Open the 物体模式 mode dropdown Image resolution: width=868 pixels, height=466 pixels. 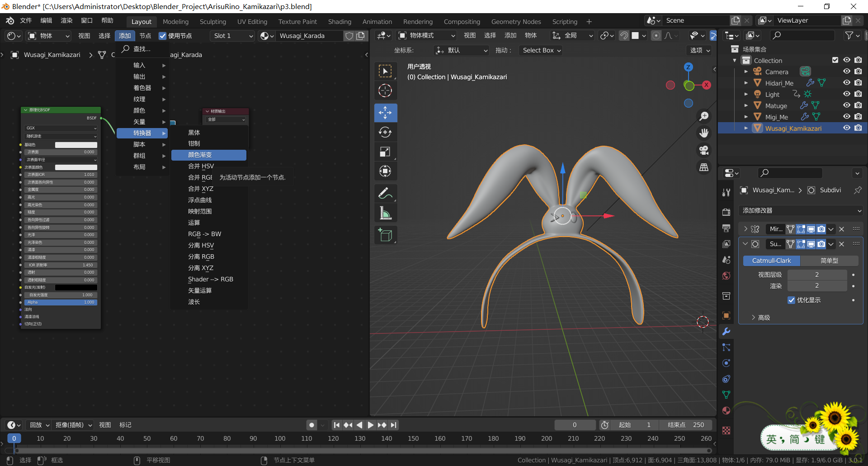pos(427,35)
